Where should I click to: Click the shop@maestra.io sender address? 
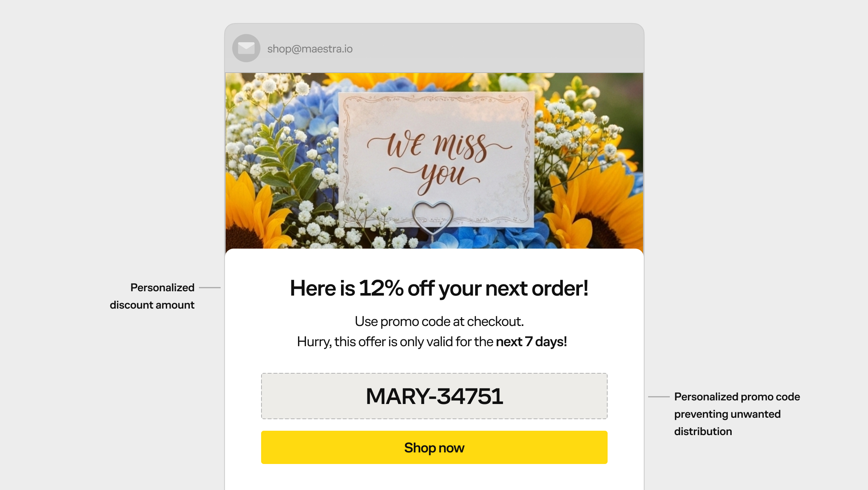pos(310,49)
